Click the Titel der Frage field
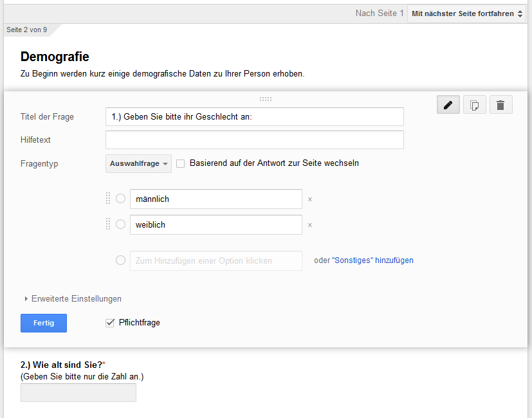Image resolution: width=532 pixels, height=418 pixels. tap(255, 116)
